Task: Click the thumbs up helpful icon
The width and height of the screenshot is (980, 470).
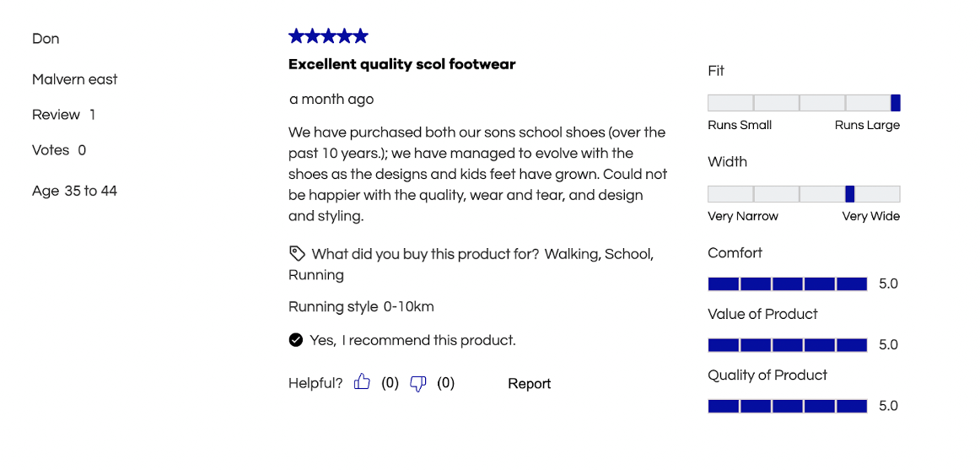Action: tap(362, 382)
